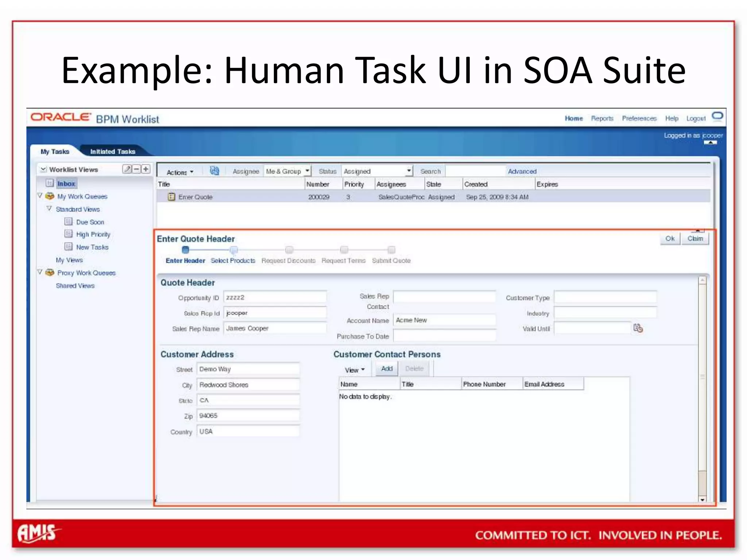This screenshot has height=560, width=747.
Task: Click the form's scrollbar up arrow
Action: click(702, 280)
